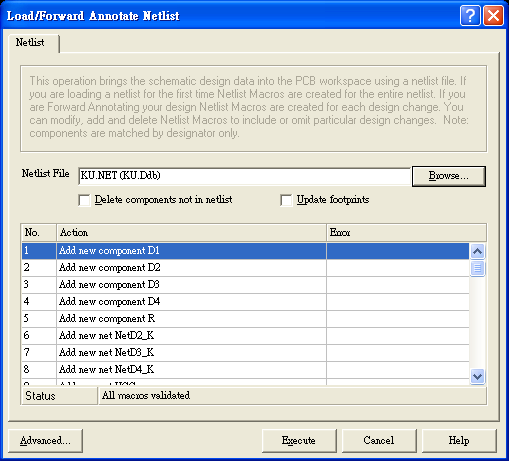509x461 pixels.
Task: Cancel the netlist load dialog
Action: [379, 441]
